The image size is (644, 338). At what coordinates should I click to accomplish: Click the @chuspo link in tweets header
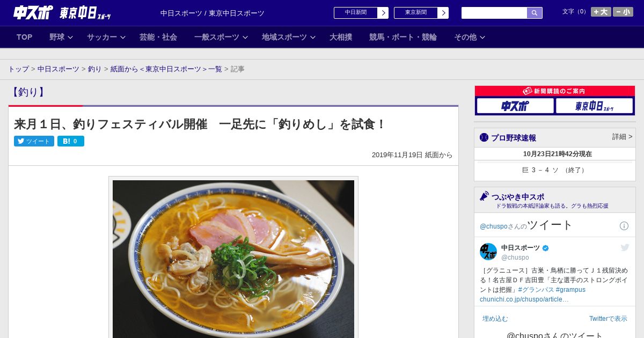pos(493,226)
